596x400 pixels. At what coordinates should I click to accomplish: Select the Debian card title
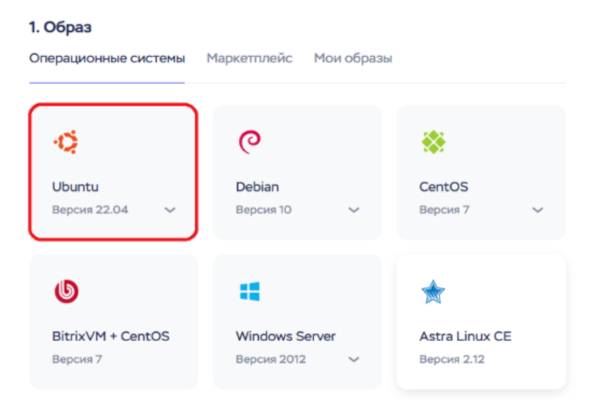[x=257, y=187]
